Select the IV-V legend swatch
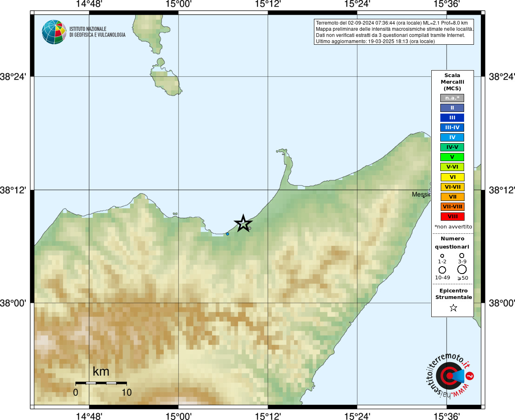Screen dimensions: 515x420 [x=452, y=147]
